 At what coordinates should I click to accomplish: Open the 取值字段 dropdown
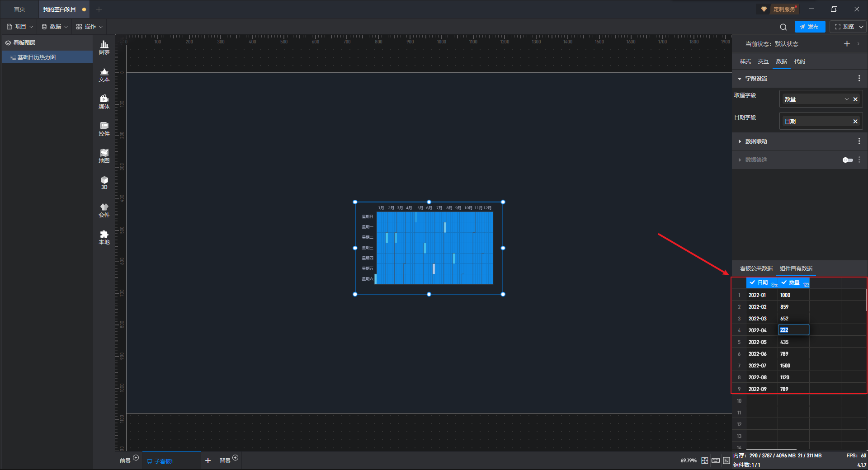coord(846,99)
